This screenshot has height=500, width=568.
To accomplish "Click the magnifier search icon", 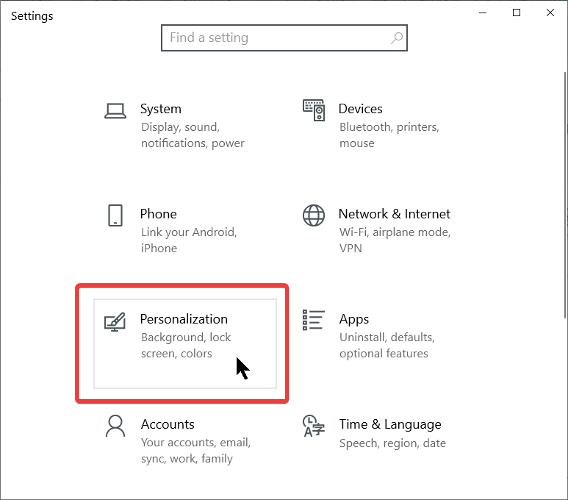I will [397, 38].
